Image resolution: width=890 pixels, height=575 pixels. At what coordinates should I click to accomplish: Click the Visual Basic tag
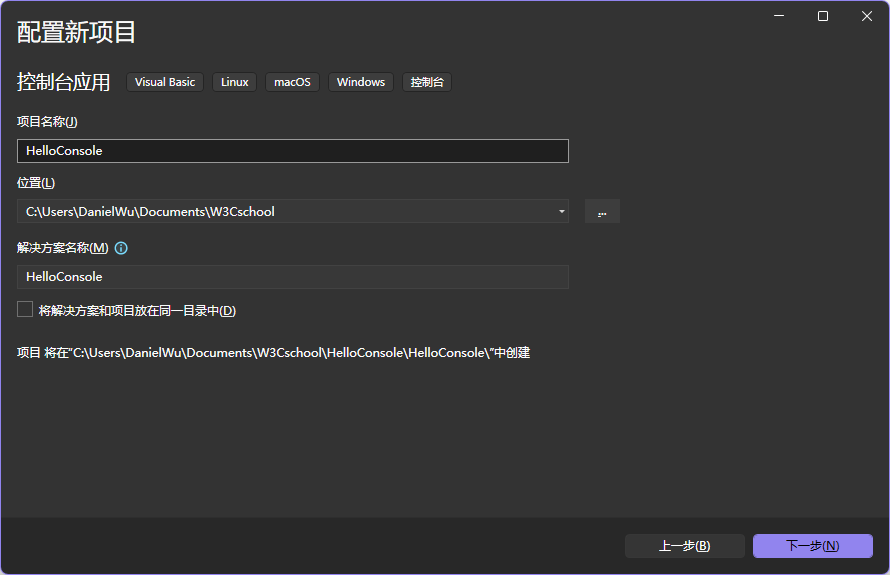[165, 82]
